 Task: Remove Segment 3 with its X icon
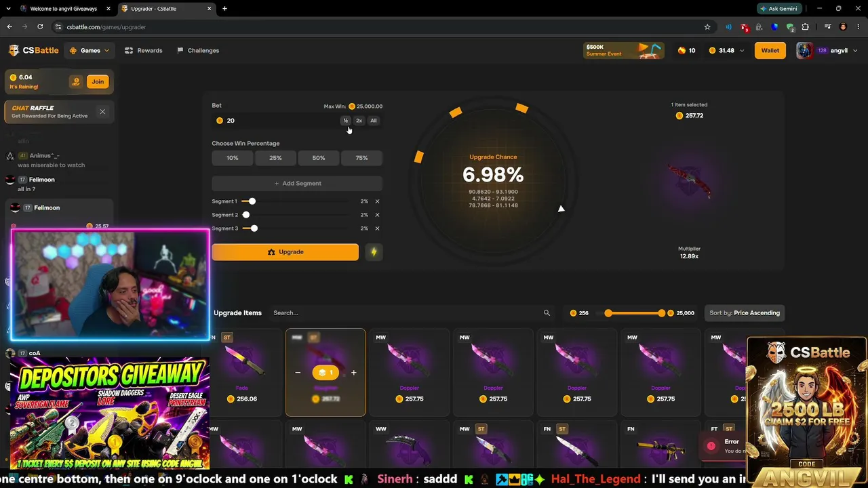[x=377, y=228]
